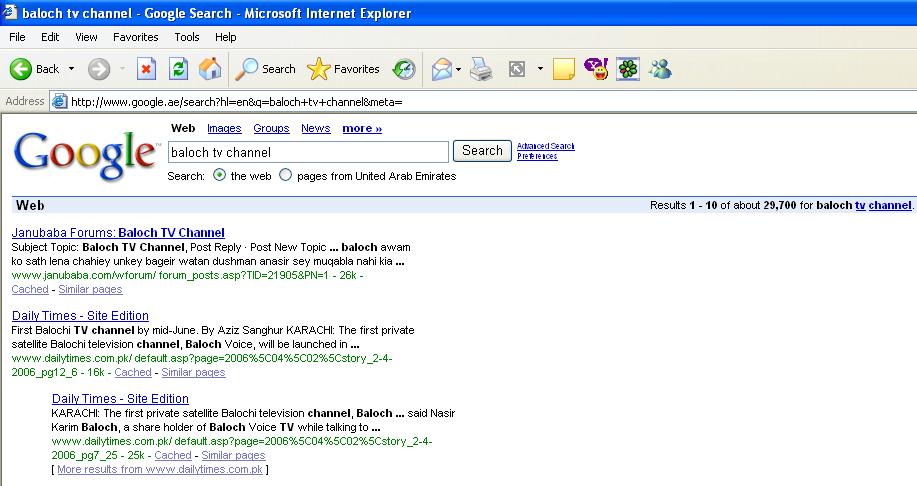Image resolution: width=917 pixels, height=486 pixels.
Task: Click the Stop loading icon
Action: tap(146, 69)
